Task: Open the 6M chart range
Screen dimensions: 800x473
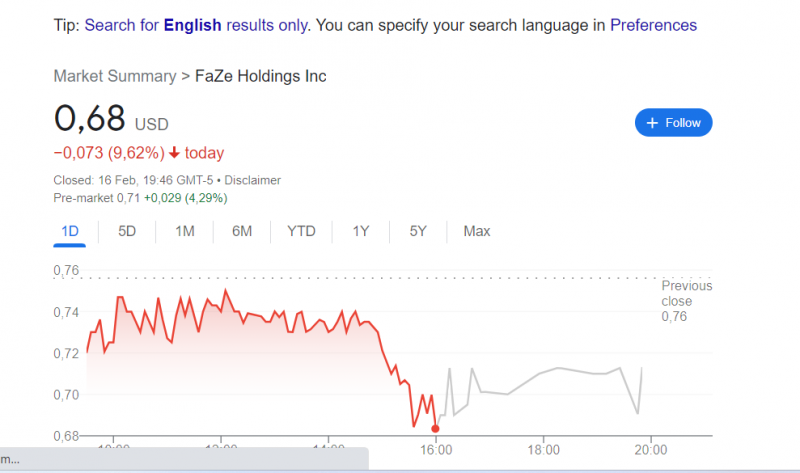Action: coord(242,231)
